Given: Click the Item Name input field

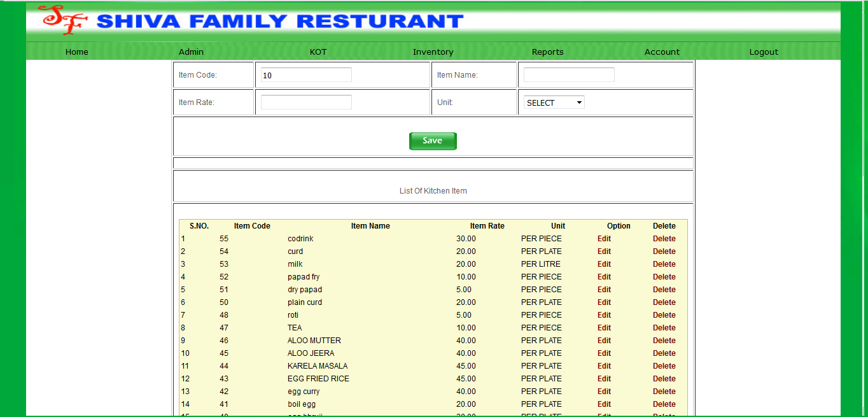Looking at the screenshot, I should click(x=569, y=75).
